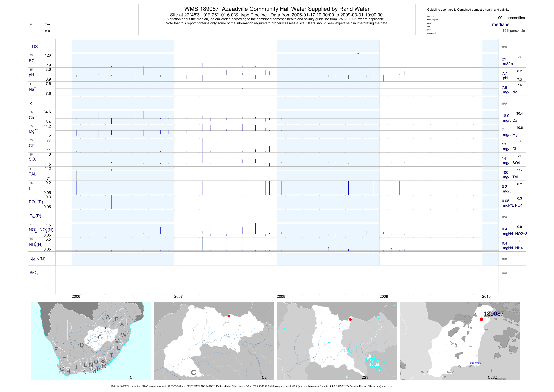Click the red dot on South Africa map

pos(105,328)
